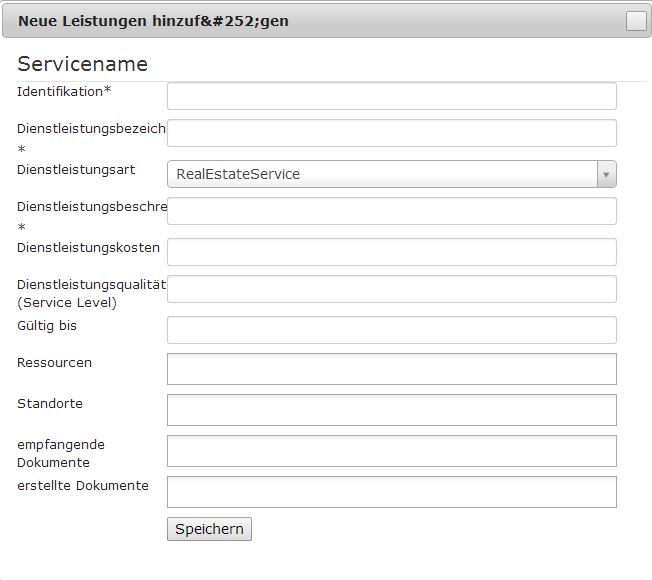The image size is (652, 580).
Task: Select the Dienstleistungsqualität (Service Level) field
Action: 392,289
